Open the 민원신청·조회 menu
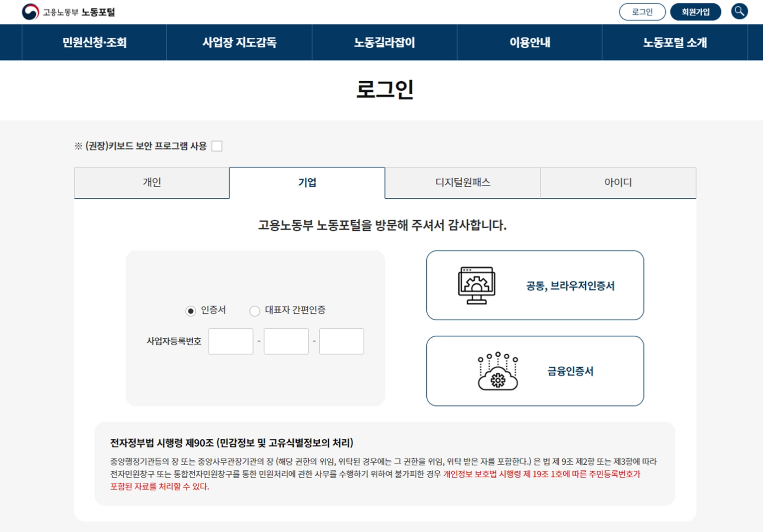 pos(94,42)
